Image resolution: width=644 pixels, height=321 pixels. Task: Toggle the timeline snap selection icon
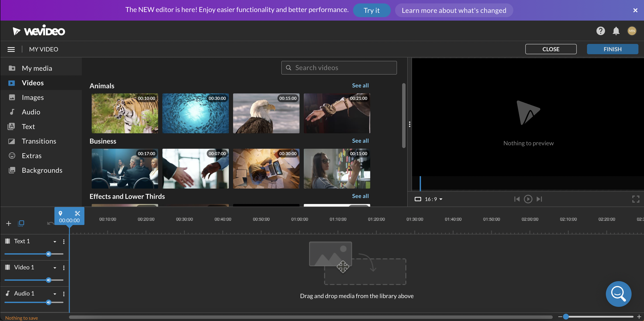(x=21, y=223)
